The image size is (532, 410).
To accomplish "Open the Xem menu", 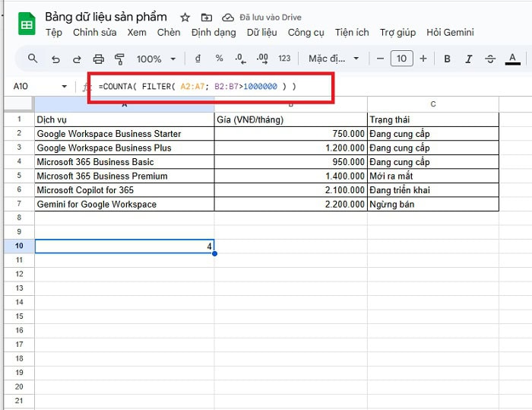I will pyautogui.click(x=137, y=32).
